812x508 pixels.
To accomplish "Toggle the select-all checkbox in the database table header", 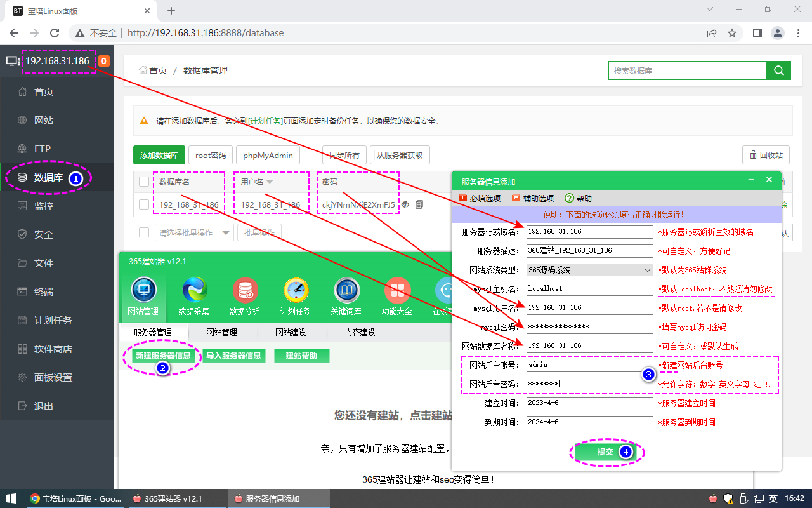I will click(x=144, y=182).
